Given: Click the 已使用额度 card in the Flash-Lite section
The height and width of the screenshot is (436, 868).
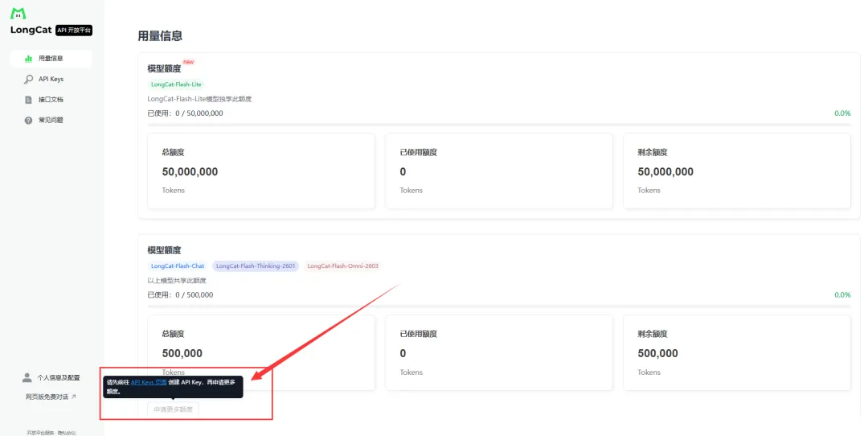Looking at the screenshot, I should (499, 171).
